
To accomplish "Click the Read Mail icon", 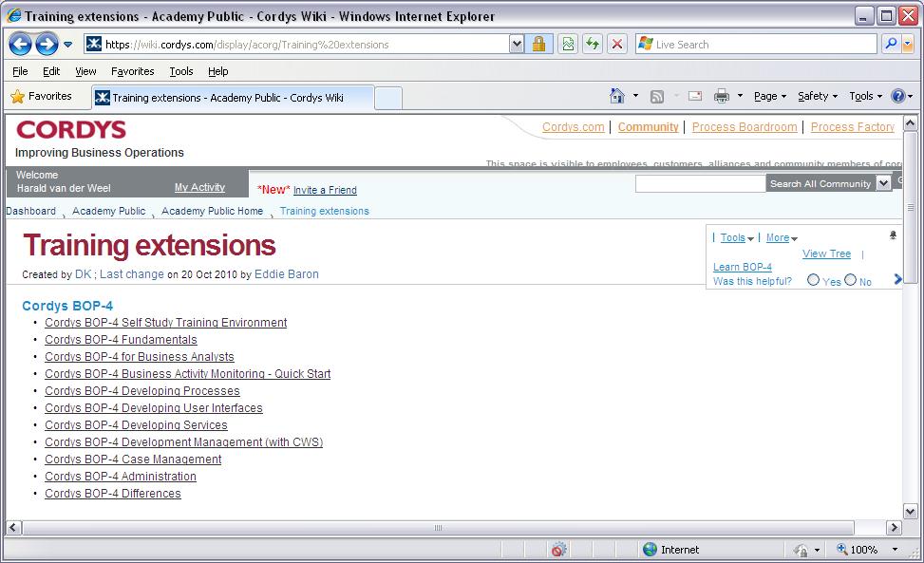I will [695, 96].
